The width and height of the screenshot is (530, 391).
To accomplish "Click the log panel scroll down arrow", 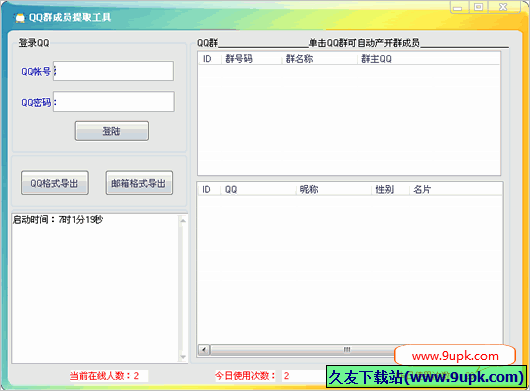I will click(183, 357).
